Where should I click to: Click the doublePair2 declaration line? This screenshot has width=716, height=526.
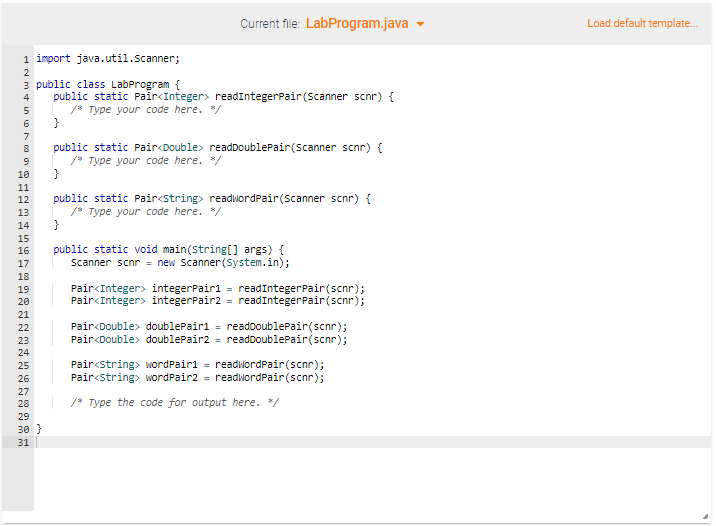(x=209, y=340)
